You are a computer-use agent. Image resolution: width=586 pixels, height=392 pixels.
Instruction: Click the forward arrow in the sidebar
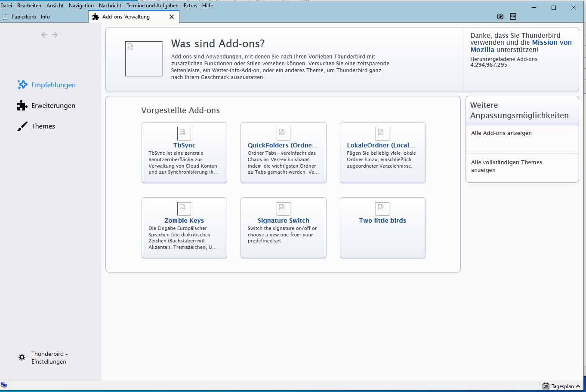(x=55, y=35)
